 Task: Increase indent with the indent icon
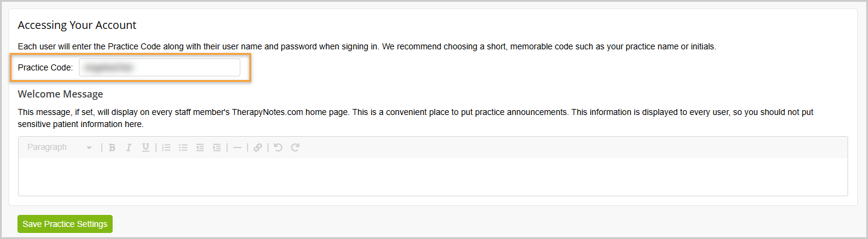[216, 147]
